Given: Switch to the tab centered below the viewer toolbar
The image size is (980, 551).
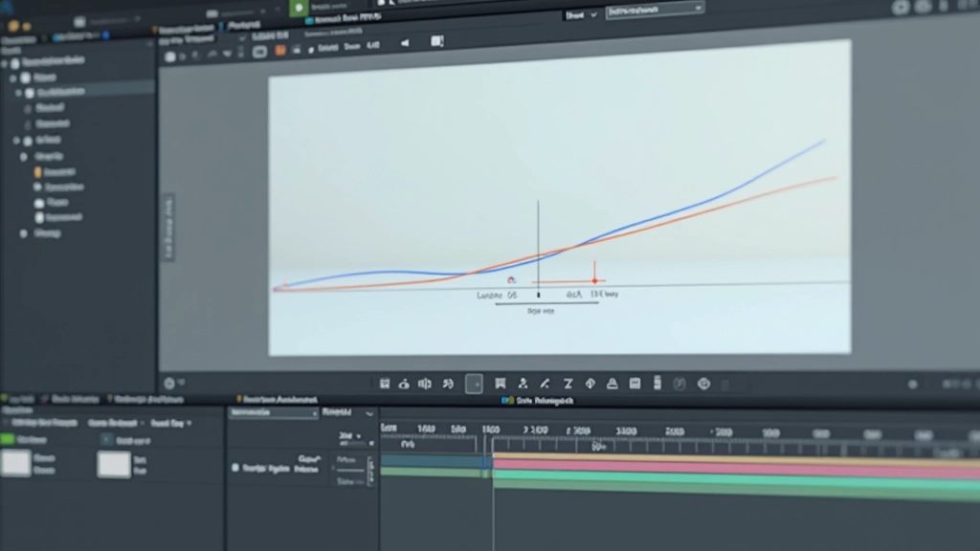Looking at the screenshot, I should 538,401.
